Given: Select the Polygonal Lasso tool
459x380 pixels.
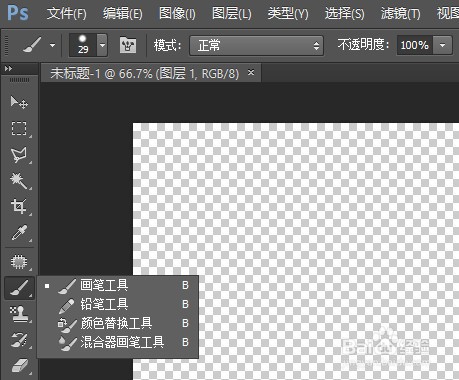Looking at the screenshot, I should click(x=19, y=155).
